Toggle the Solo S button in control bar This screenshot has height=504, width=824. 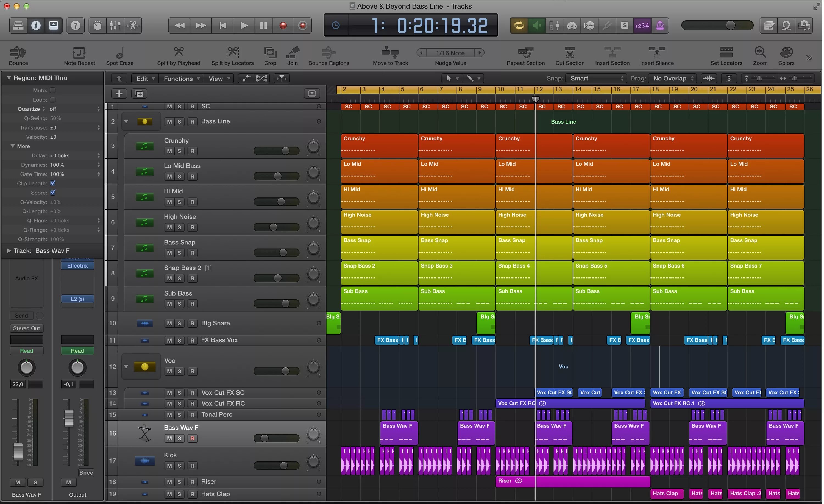pyautogui.click(x=624, y=26)
